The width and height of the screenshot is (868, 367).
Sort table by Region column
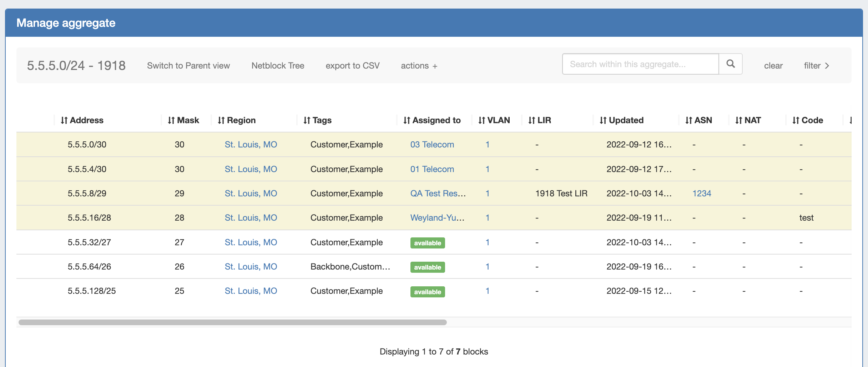[x=237, y=120]
